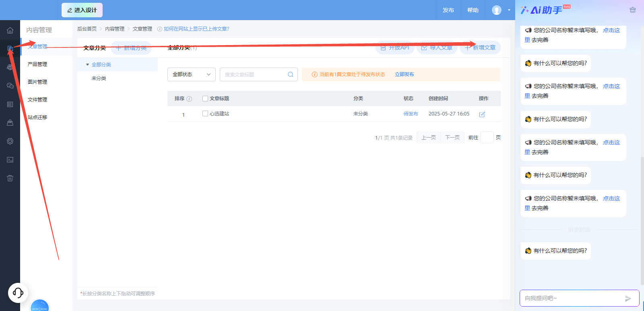Open the account dropdown caret beside avatar
Viewport: 644px width, 311px height.
pos(509,10)
